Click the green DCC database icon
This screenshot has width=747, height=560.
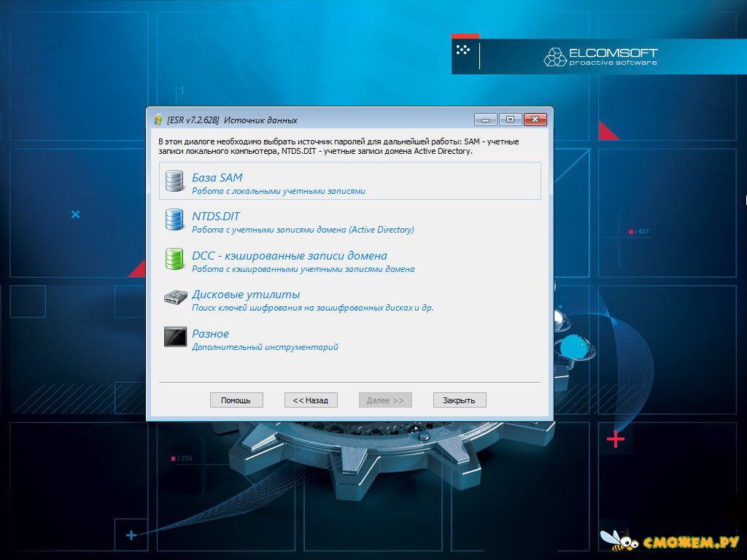click(x=174, y=259)
